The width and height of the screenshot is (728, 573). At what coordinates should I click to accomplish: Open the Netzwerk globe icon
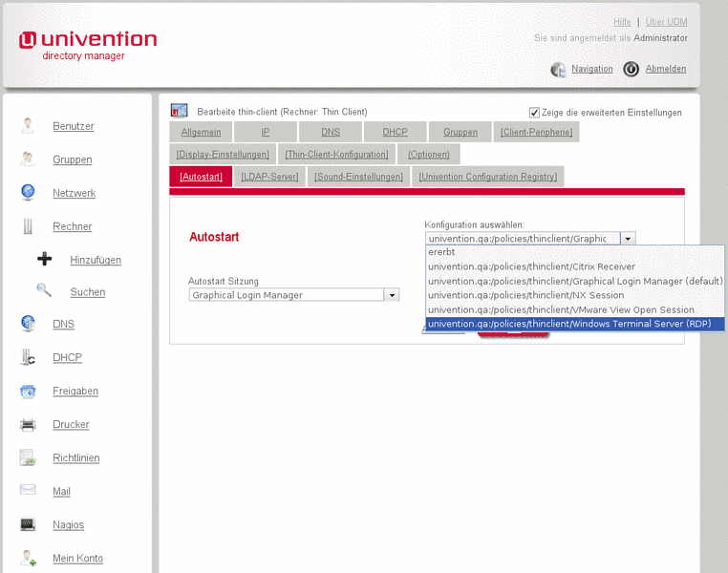click(x=28, y=192)
